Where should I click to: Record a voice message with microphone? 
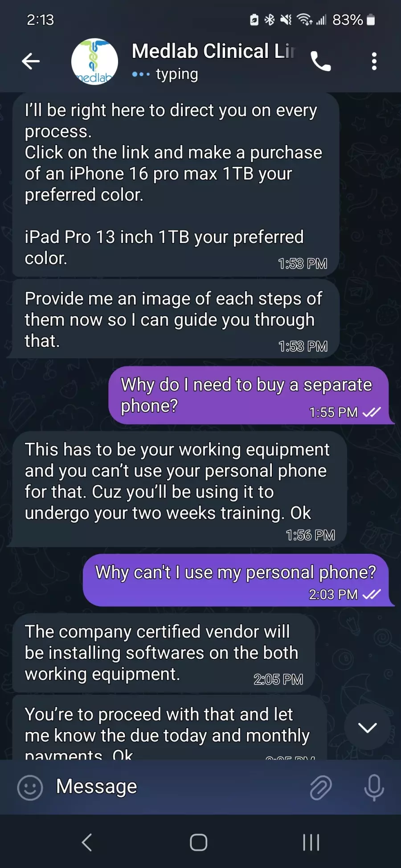pos(374,787)
